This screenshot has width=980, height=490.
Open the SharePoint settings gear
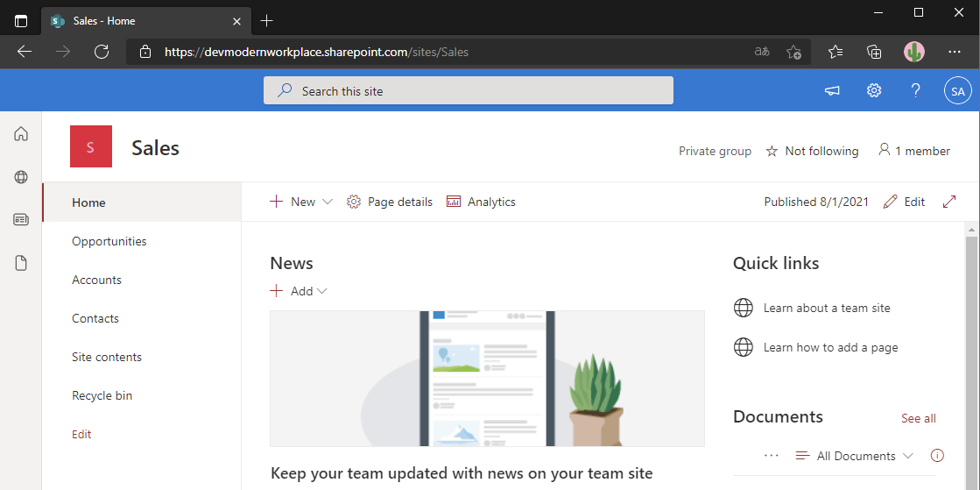tap(873, 90)
